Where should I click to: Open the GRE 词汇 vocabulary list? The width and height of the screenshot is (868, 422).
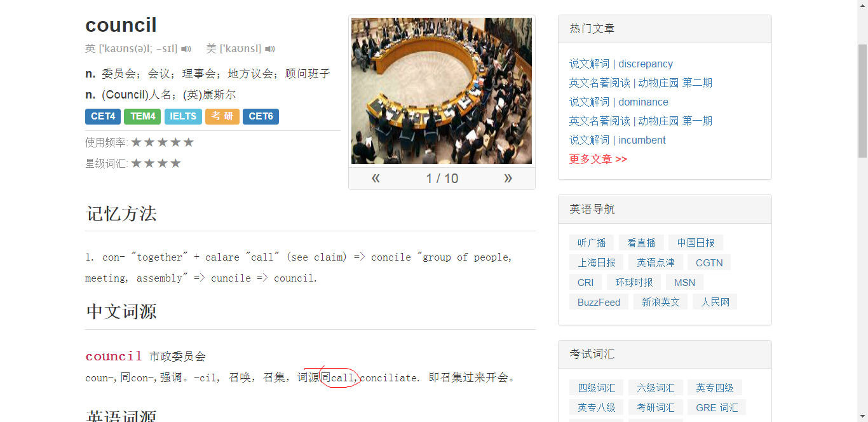coord(717,407)
